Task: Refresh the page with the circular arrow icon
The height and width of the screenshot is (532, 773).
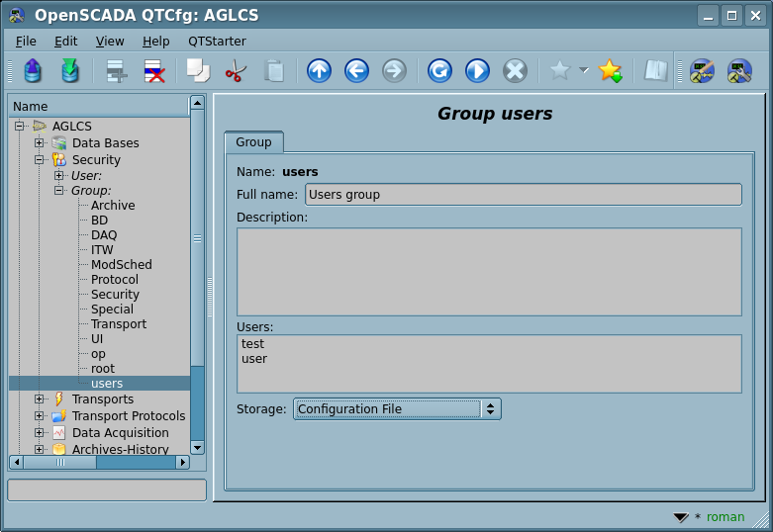Action: click(439, 71)
